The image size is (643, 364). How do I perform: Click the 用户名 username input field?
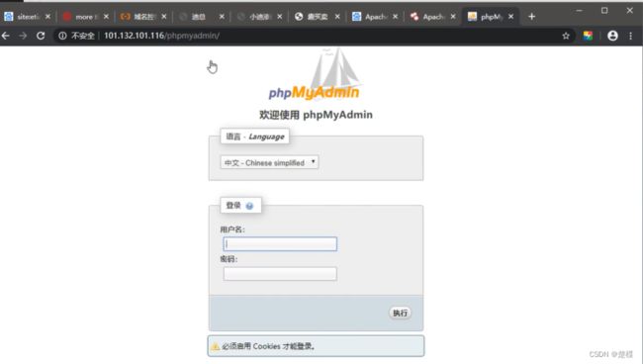point(280,244)
